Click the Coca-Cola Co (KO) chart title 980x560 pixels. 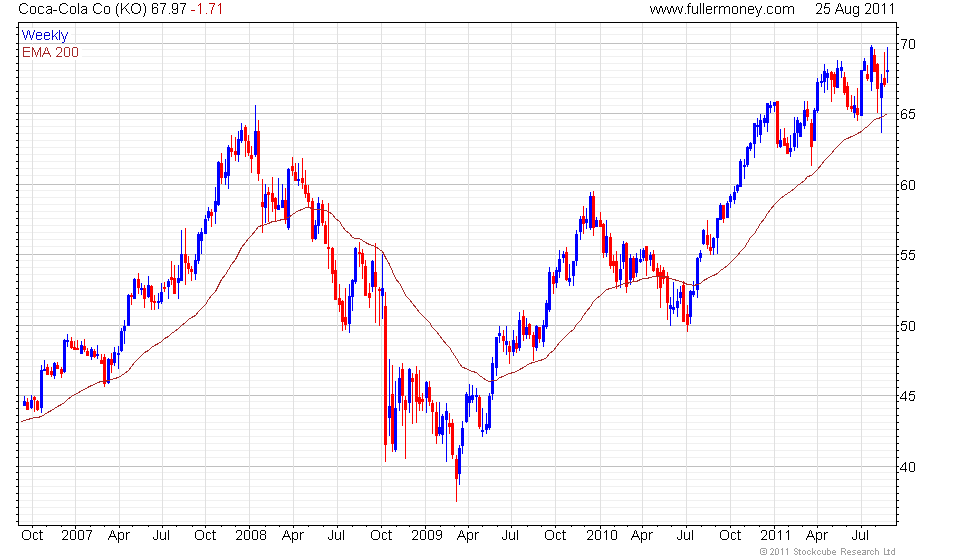(x=83, y=9)
